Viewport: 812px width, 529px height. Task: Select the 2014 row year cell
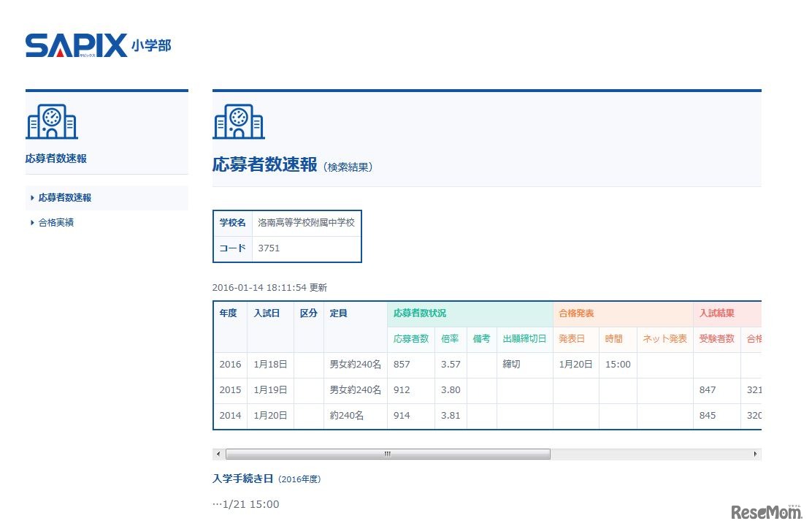230,416
